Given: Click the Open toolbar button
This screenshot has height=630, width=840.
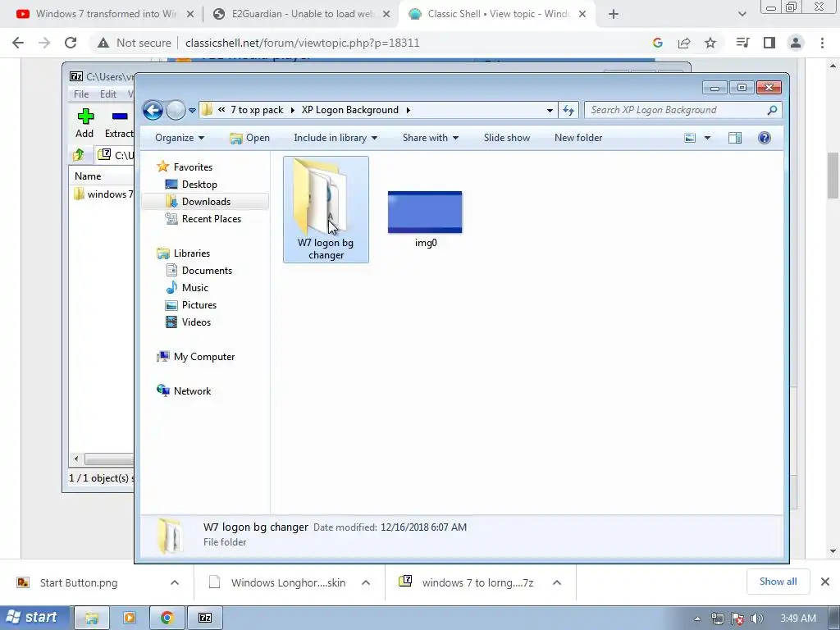Looking at the screenshot, I should (x=249, y=138).
